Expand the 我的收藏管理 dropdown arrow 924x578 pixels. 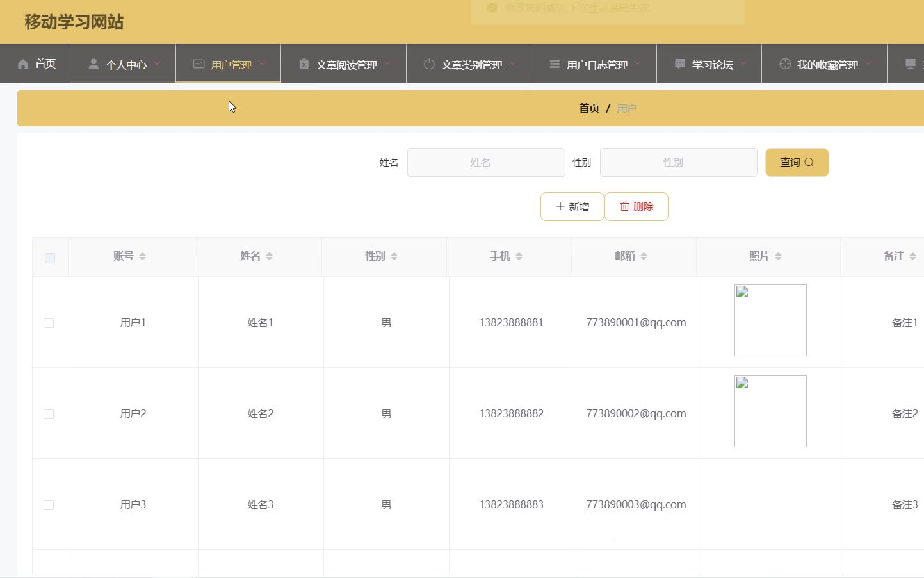point(868,63)
